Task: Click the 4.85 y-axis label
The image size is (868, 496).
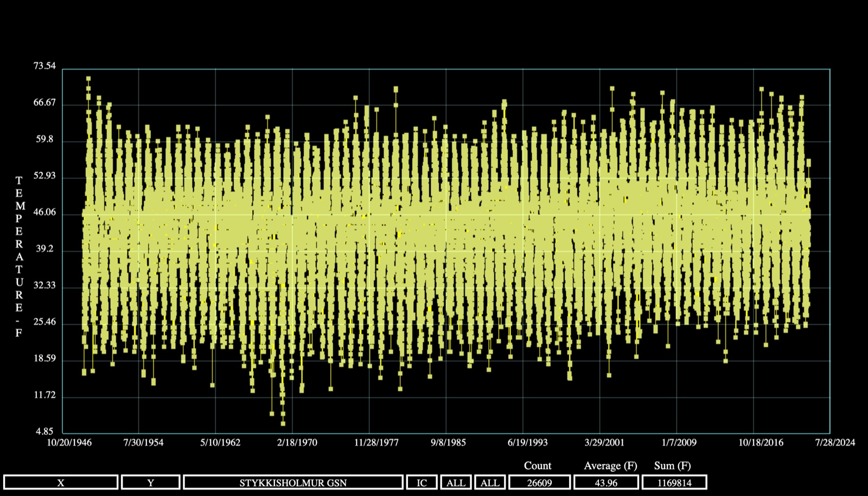Action: coord(44,432)
